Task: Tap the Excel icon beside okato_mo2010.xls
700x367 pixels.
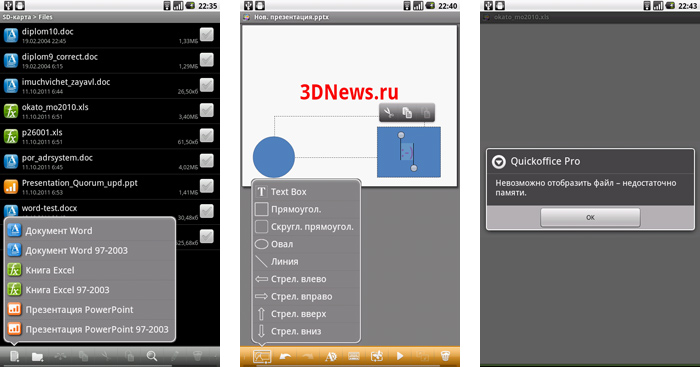Action: 11,111
